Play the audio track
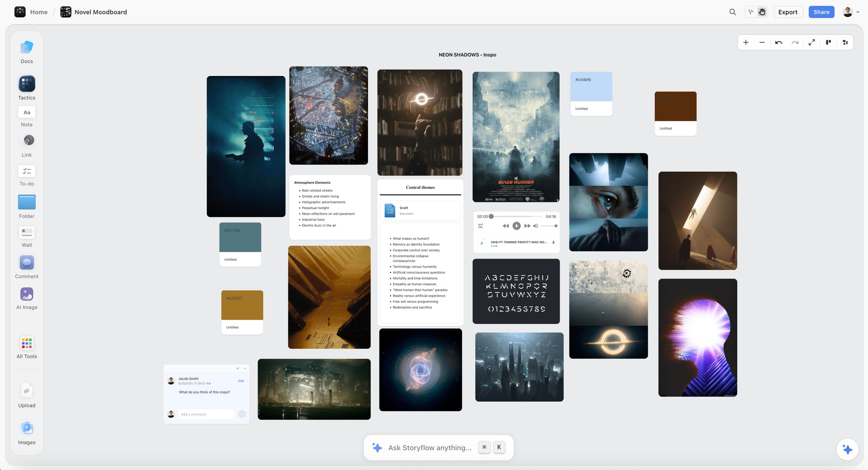Image resolution: width=868 pixels, height=470 pixels. tap(516, 226)
